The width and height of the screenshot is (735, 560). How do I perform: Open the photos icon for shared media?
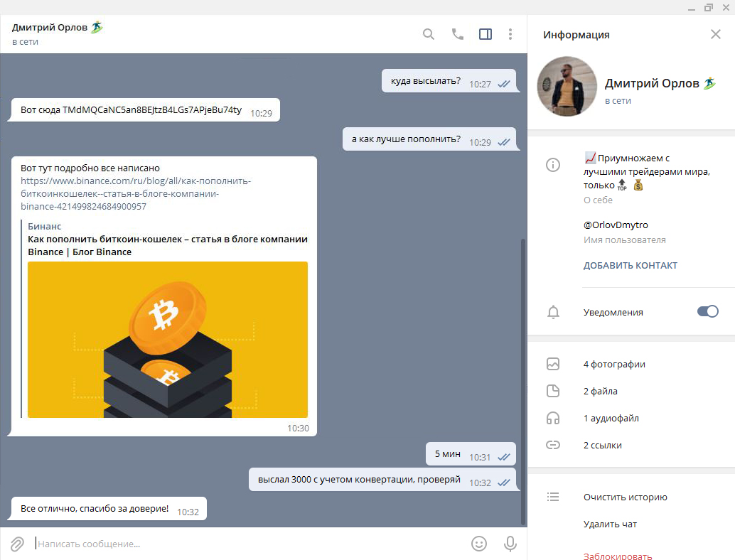click(553, 364)
